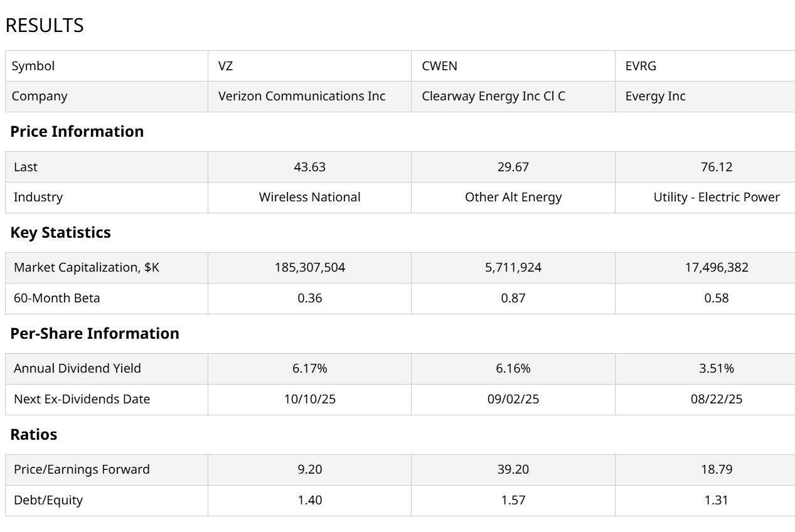Click Clearway's 6.16% annual dividend yield
The image size is (795, 532).
513,369
